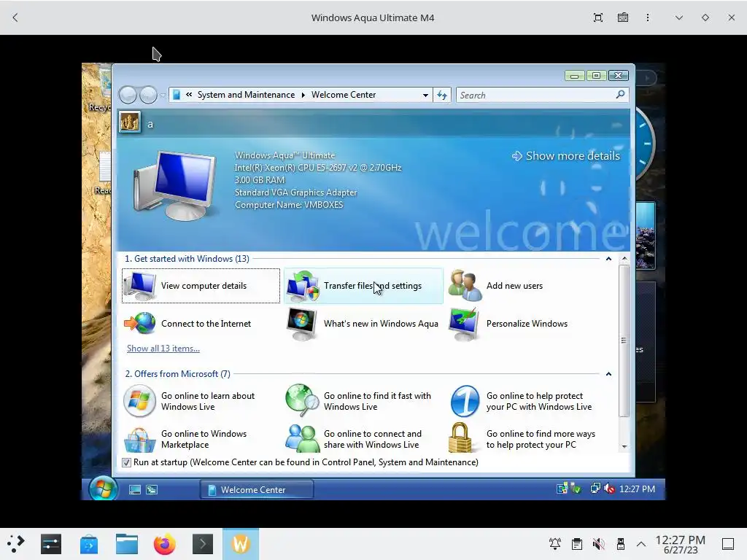Open recent pages dropdown next to nav buttons
The width and height of the screenshot is (747, 560).
163,96
